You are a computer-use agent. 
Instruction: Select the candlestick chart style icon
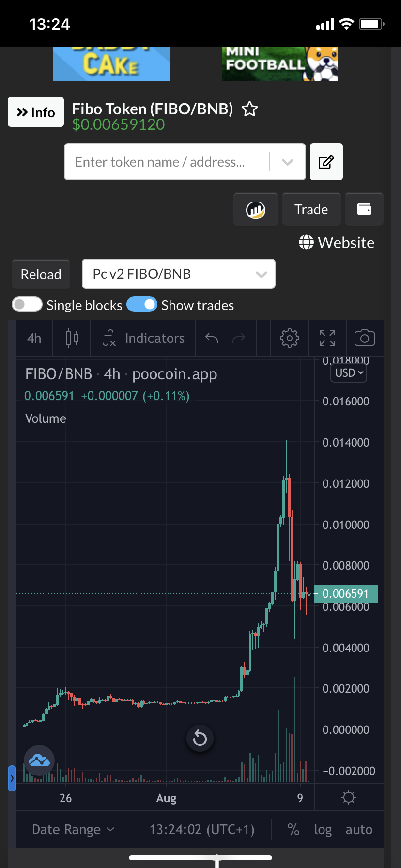[x=72, y=338]
